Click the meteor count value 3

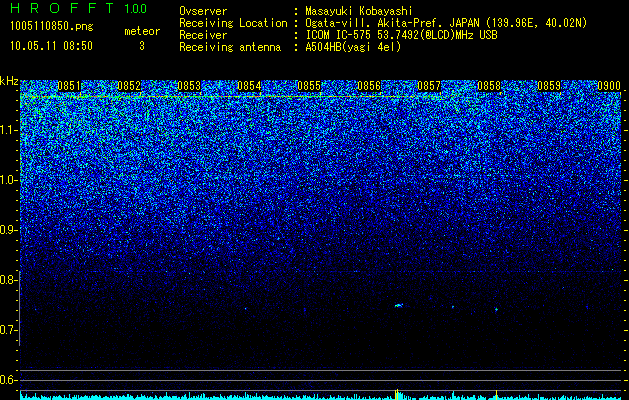tap(142, 46)
